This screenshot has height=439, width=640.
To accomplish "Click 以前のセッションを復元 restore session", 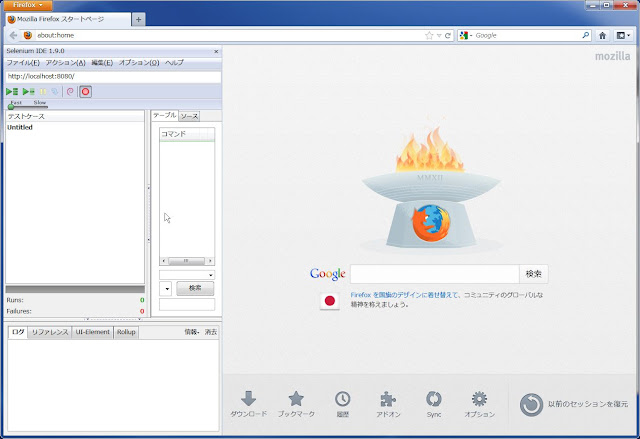I will click(x=574, y=404).
